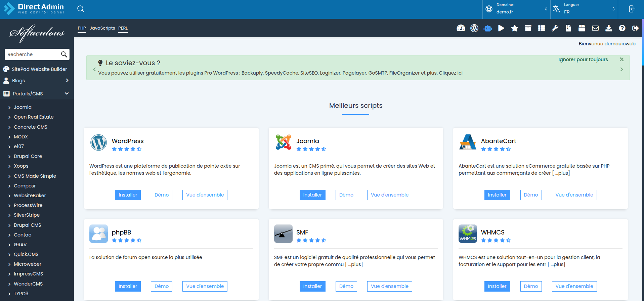Click the package box icon in toolbar

(x=582, y=28)
